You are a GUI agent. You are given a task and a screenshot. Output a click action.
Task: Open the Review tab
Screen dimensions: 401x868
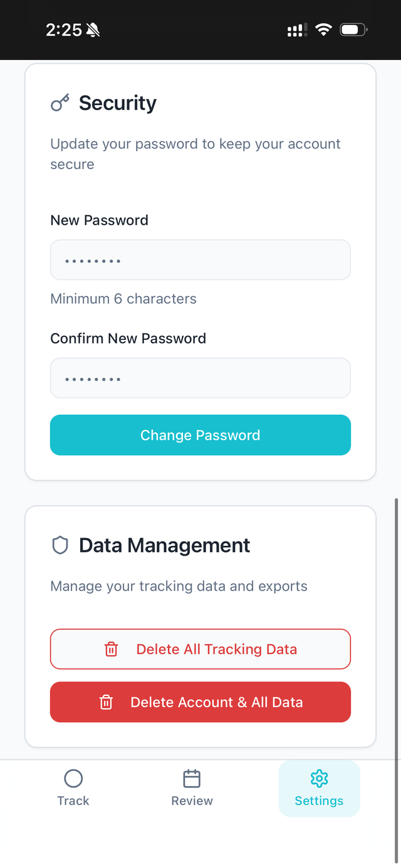click(192, 787)
